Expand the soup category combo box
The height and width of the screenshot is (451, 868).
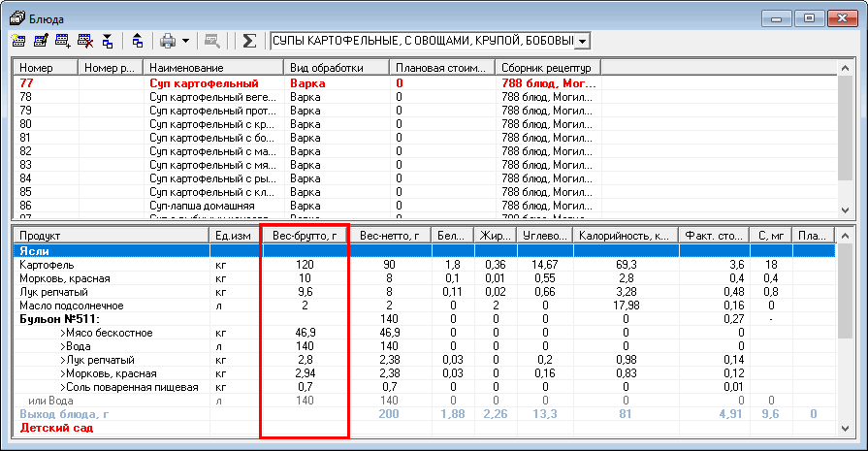coord(582,42)
